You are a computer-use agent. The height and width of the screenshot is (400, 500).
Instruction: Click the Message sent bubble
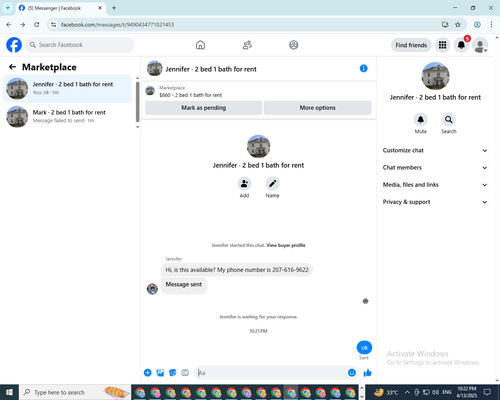(184, 286)
